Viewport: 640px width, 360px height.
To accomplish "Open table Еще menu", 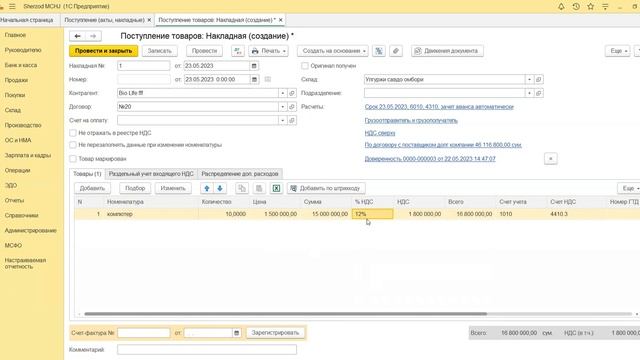I will [629, 188].
